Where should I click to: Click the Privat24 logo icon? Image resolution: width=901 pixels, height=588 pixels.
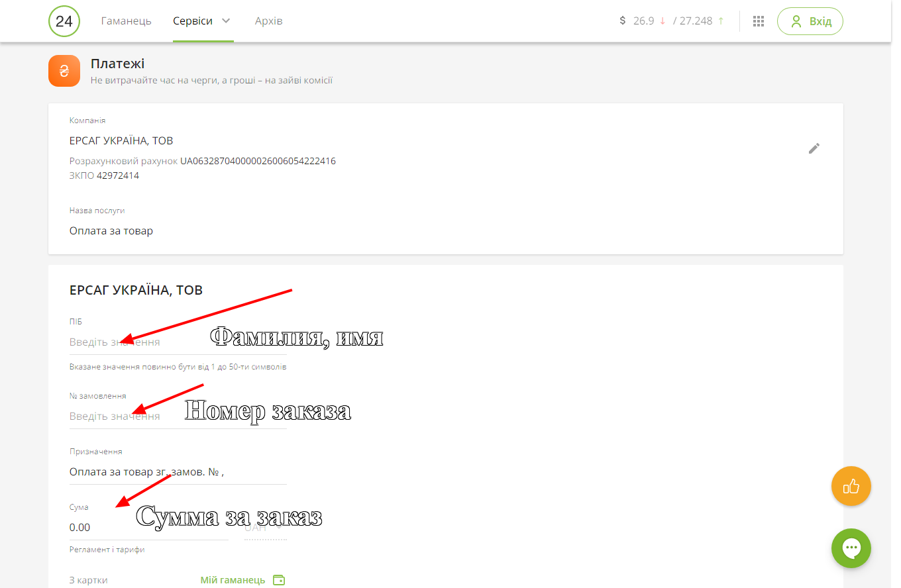click(64, 21)
